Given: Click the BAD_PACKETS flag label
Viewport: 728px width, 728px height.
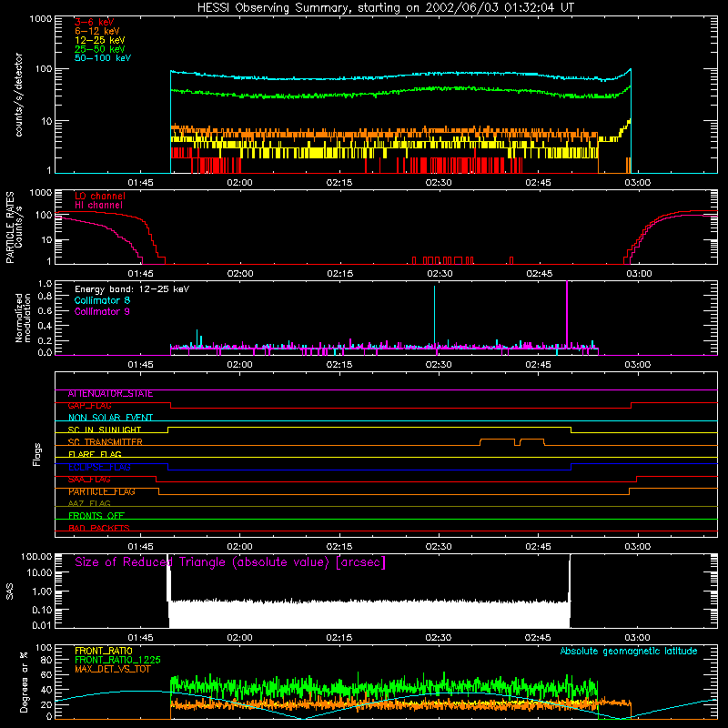Looking at the screenshot, I should (99, 528).
